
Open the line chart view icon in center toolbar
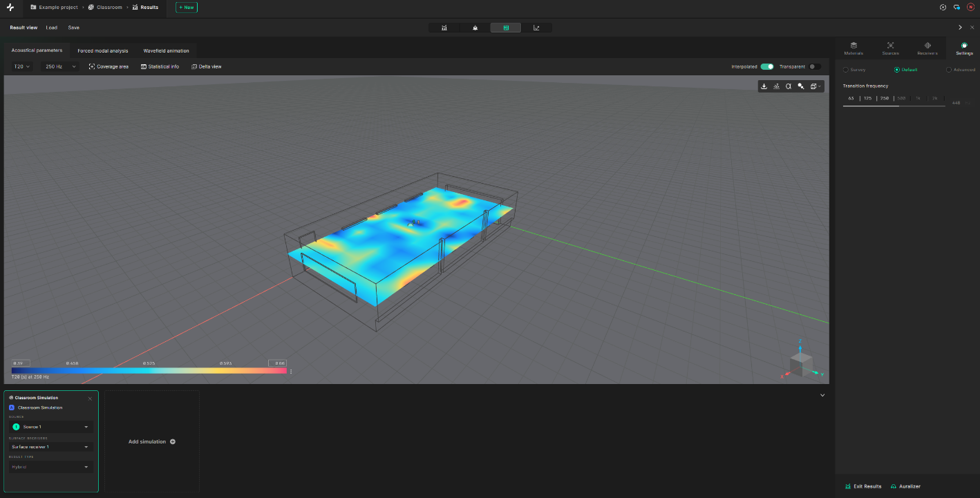click(x=536, y=28)
